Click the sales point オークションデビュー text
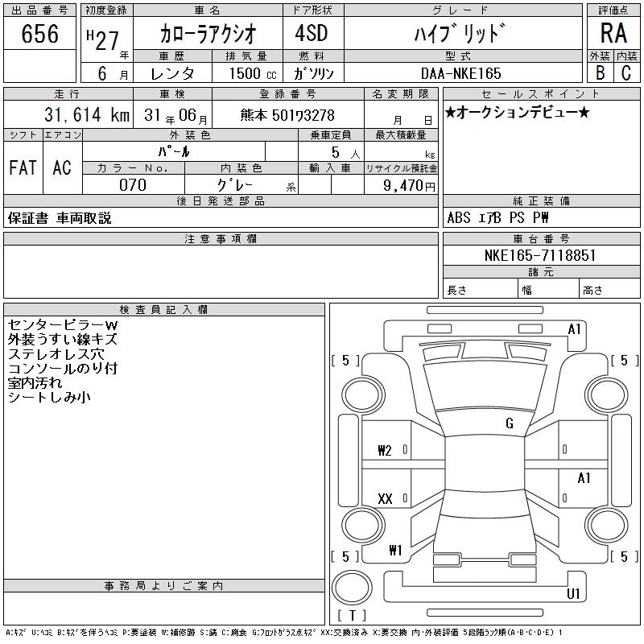644x644 pixels. (517, 113)
